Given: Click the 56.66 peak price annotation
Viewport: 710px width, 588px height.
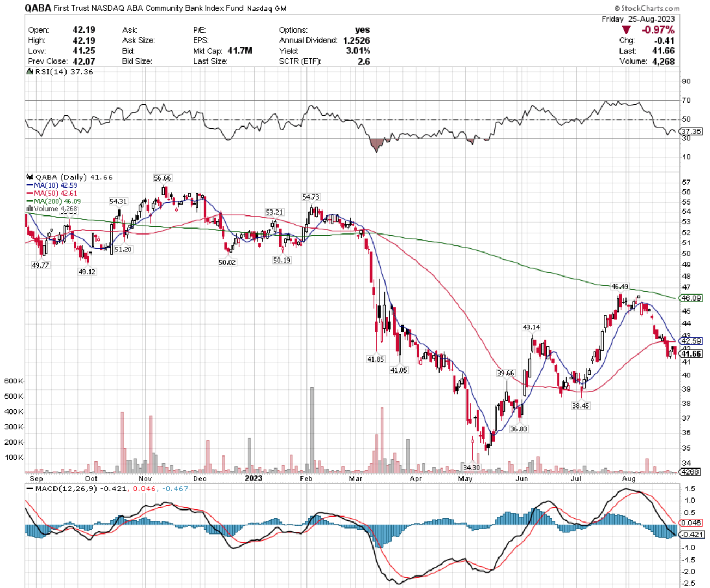Looking at the screenshot, I should click(163, 178).
